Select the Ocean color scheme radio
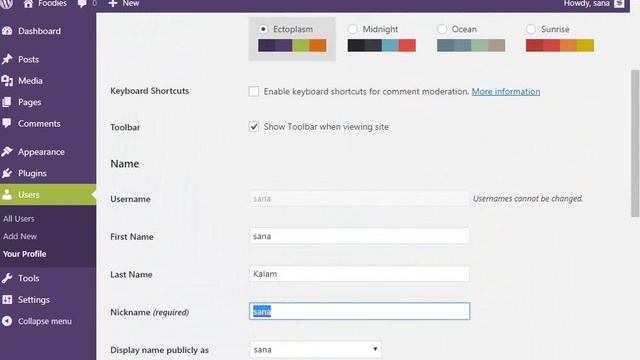The image size is (640, 360). 442,29
